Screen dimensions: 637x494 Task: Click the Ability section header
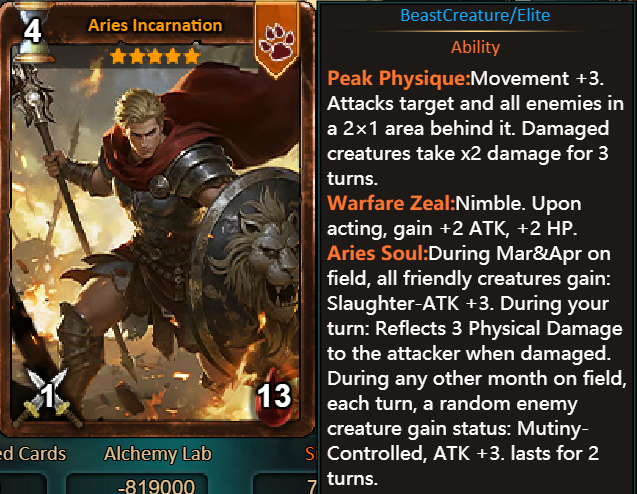point(475,47)
